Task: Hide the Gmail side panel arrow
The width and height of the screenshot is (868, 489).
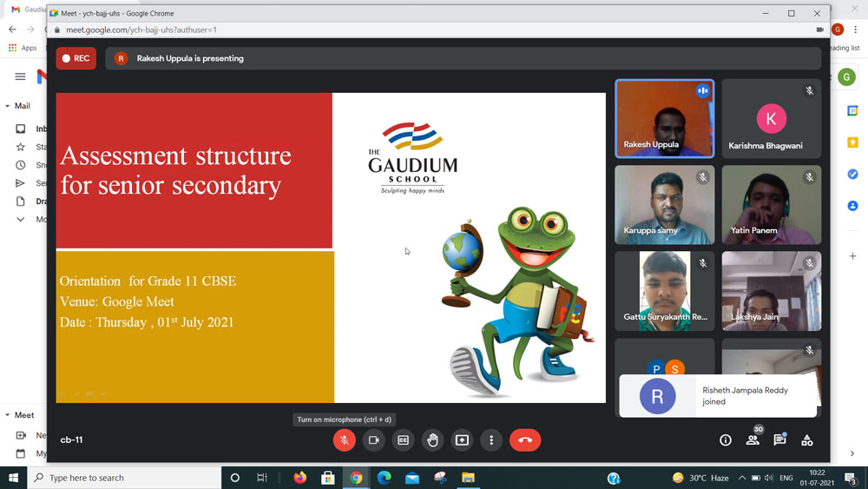Action: pyautogui.click(x=852, y=453)
